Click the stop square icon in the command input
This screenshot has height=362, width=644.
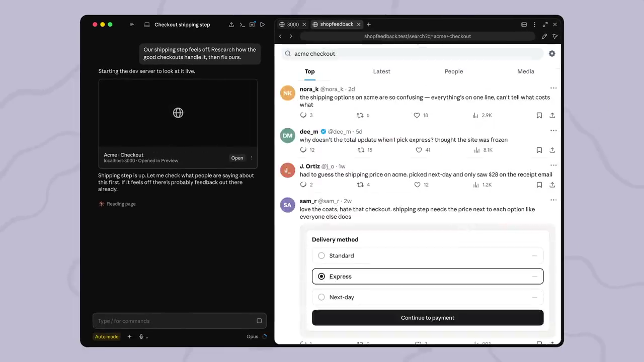(259, 321)
